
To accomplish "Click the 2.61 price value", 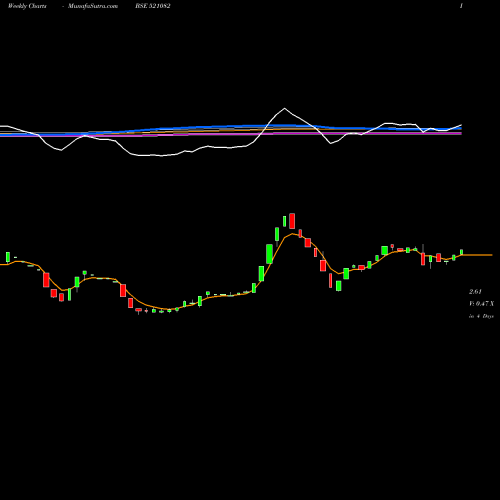I will [x=475, y=292].
